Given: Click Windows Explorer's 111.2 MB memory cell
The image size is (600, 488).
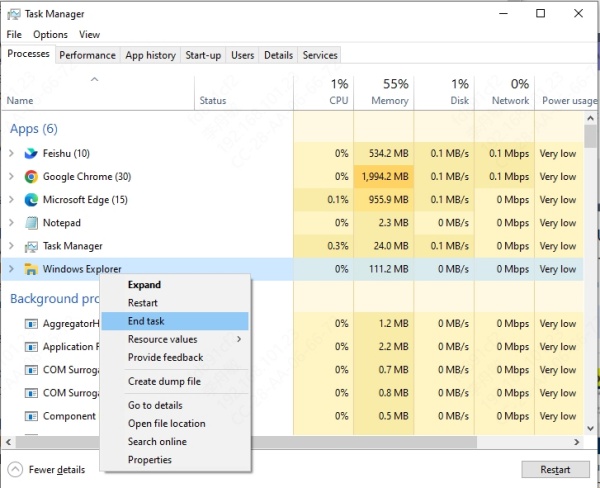Looking at the screenshot, I should [x=384, y=269].
